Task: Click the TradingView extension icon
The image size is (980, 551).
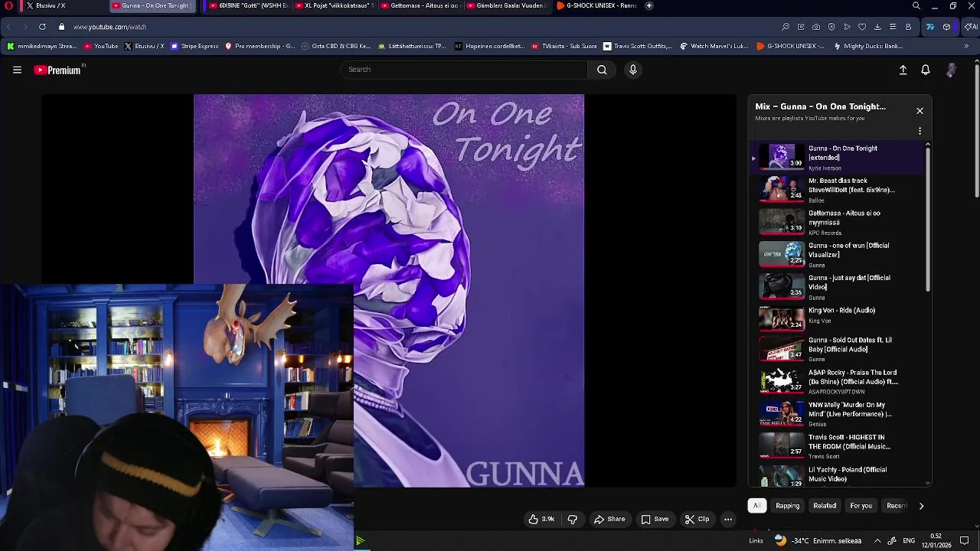Action: (930, 27)
